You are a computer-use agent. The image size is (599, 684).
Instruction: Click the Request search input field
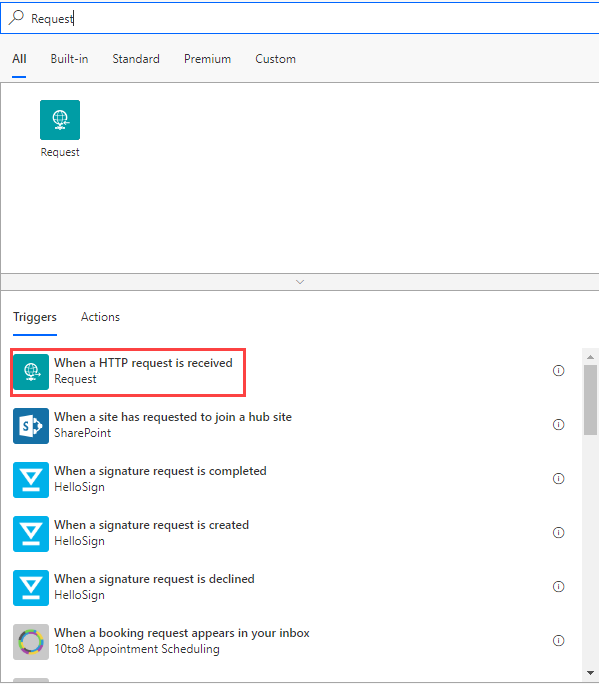pos(301,18)
